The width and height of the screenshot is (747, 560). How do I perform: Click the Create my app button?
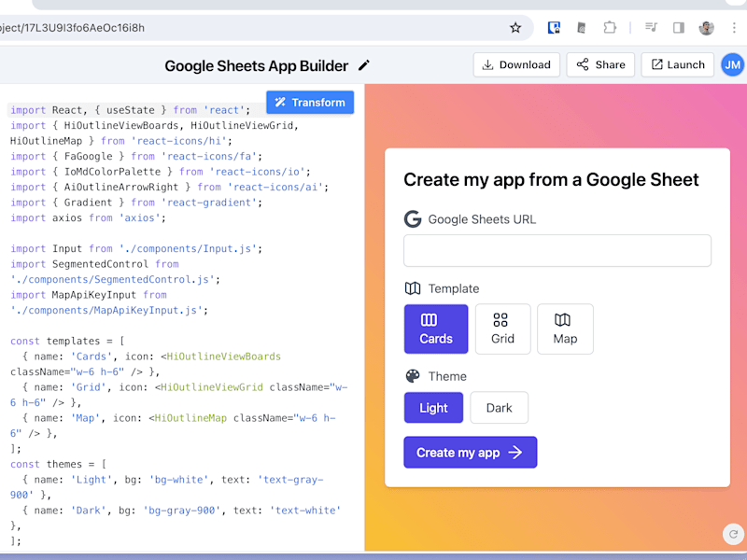click(471, 453)
